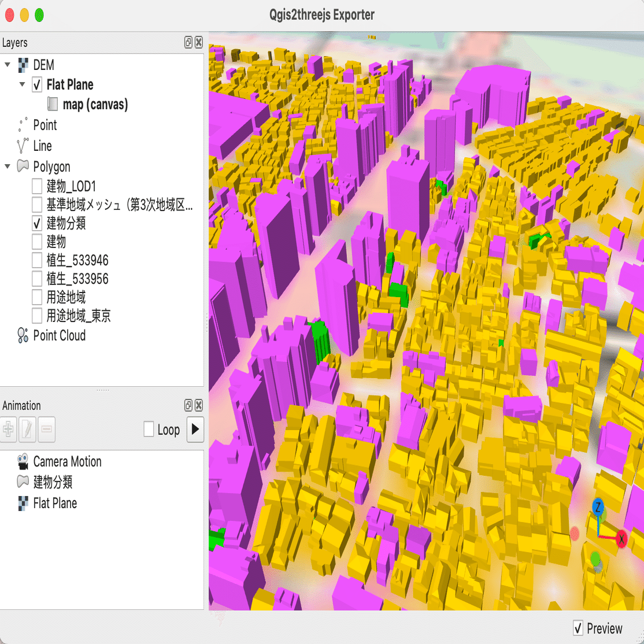644x644 pixels.
Task: Click the Flat Plane icon in Animation
Action: 23,503
